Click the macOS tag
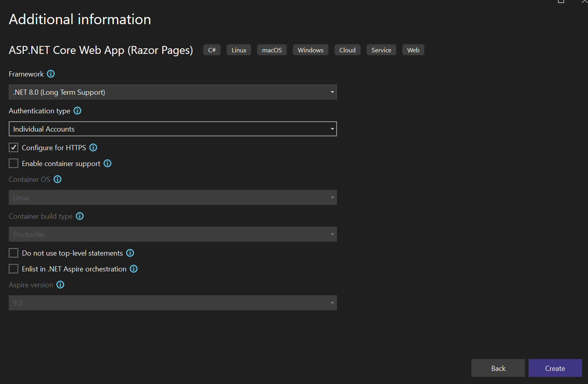Screen dimensions: 588x384 coord(272,50)
